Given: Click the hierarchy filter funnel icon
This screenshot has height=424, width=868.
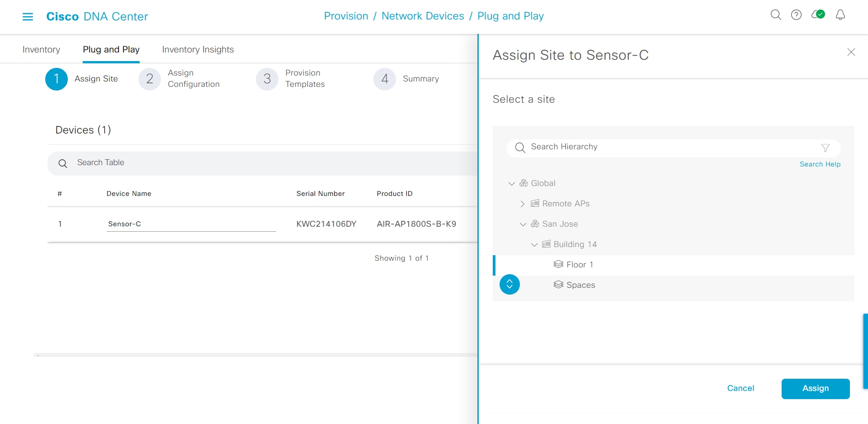Looking at the screenshot, I should [x=825, y=148].
